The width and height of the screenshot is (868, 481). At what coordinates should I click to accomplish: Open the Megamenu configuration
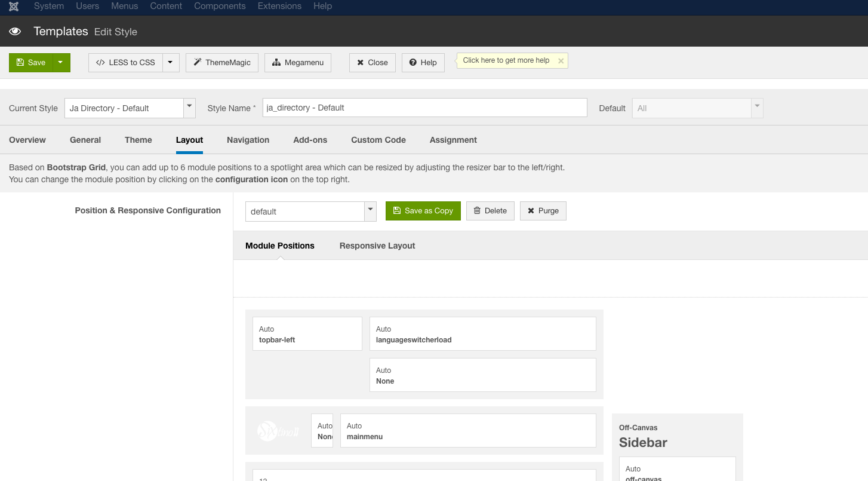click(x=298, y=63)
